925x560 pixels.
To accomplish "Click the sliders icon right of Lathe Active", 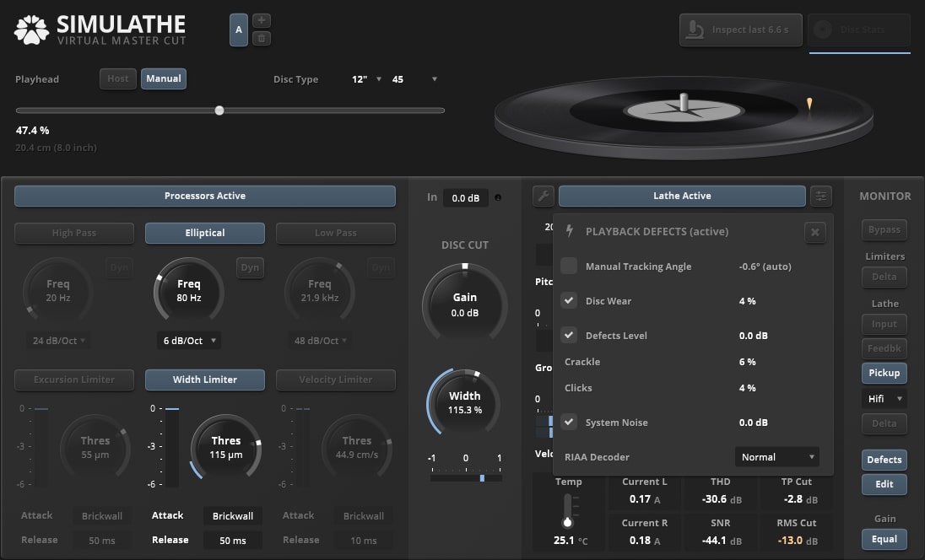I will click(x=821, y=197).
